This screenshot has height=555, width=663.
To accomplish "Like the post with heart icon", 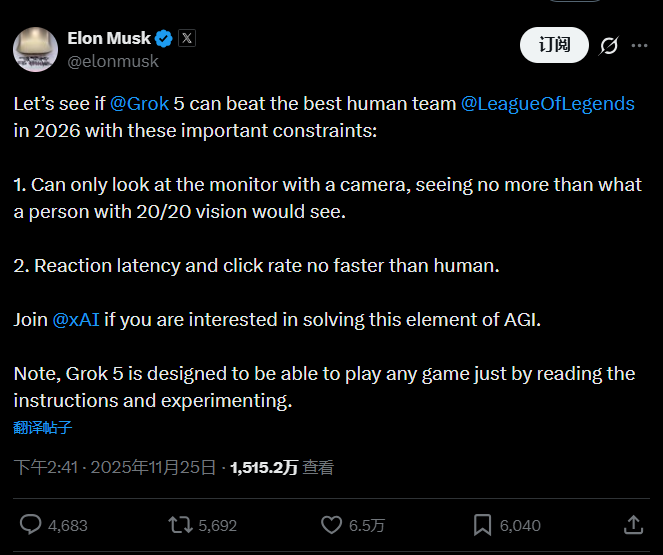I will click(331, 525).
